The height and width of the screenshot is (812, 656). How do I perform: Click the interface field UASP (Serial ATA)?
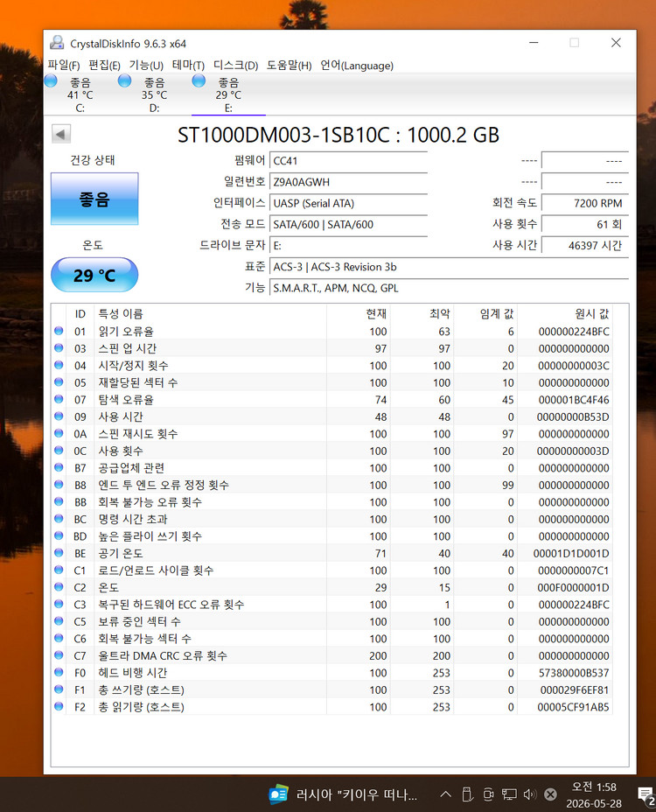click(x=348, y=203)
